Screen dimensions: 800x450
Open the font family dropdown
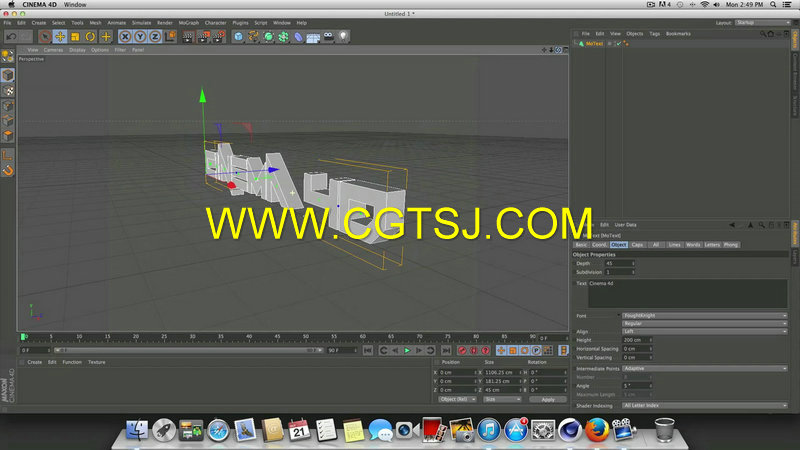point(705,316)
